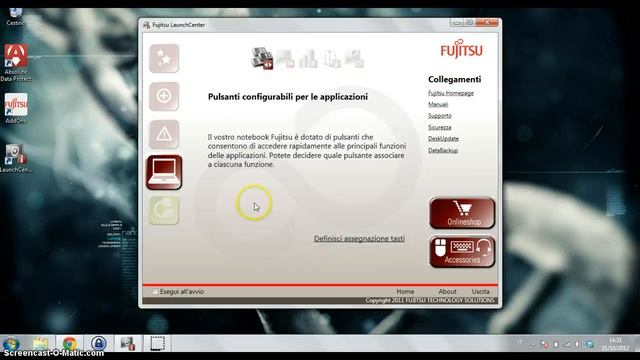Minimize the Fujitsu LaunchCenter window

(x=457, y=22)
